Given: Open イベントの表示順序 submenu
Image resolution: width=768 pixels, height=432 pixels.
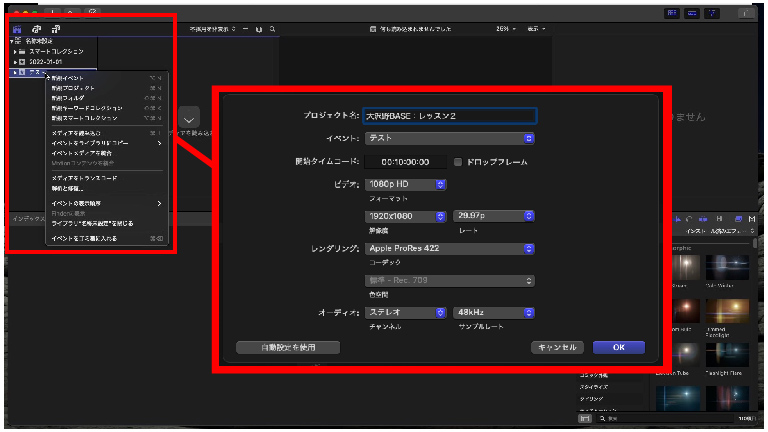Looking at the screenshot, I should pyautogui.click(x=107, y=203).
